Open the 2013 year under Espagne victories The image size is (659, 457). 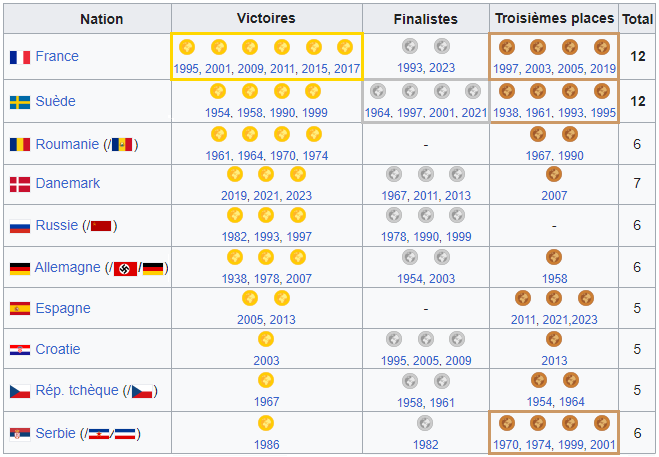pos(282,320)
